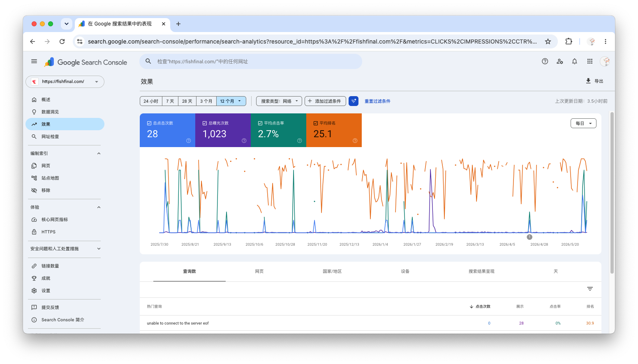
Task: Open the Search Console help icon
Action: pos(545,61)
